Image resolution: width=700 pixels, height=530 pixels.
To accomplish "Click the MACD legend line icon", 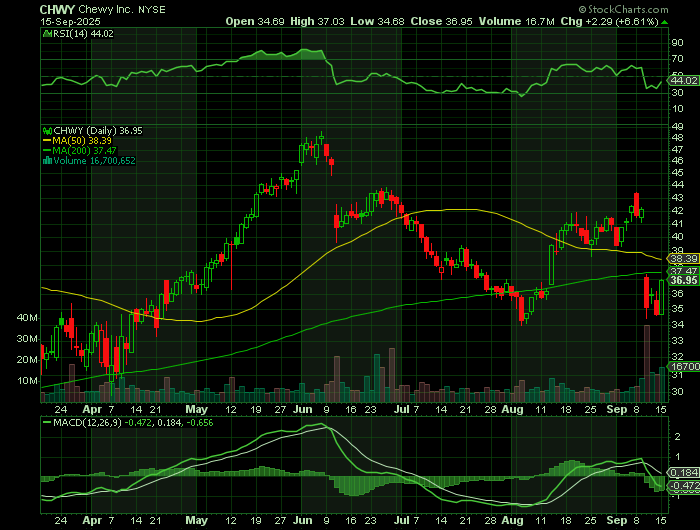I will click(47, 422).
